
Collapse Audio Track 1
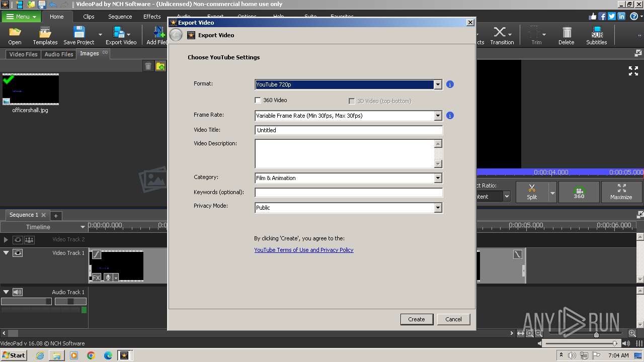pyautogui.click(x=6, y=292)
